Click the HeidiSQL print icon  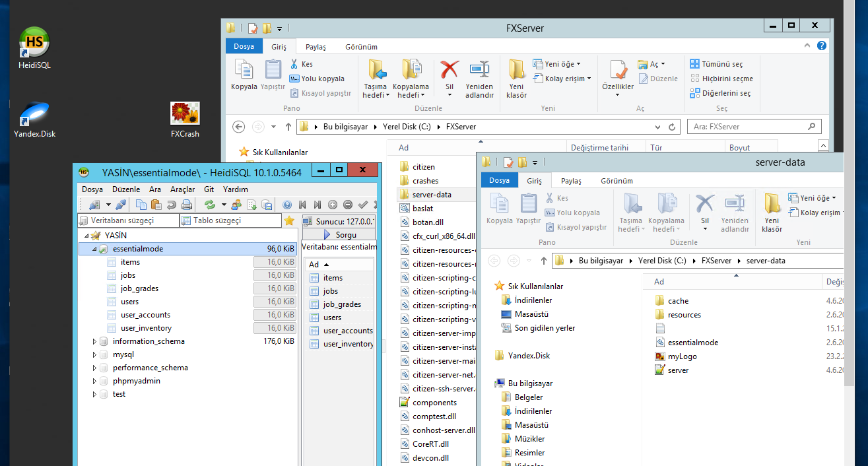(x=187, y=205)
